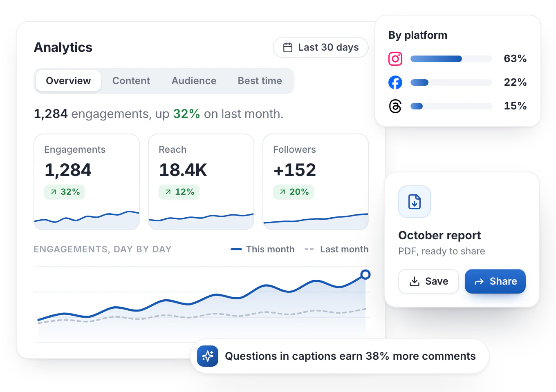The image size is (556, 392).
Task: Click the 22% value for Facebook
Action: pyautogui.click(x=515, y=82)
